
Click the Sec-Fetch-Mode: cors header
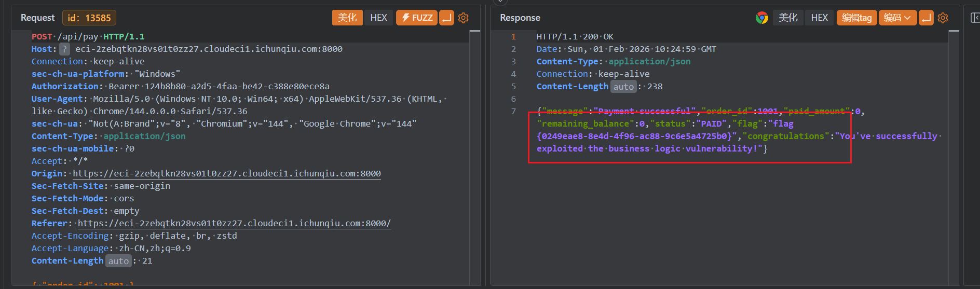pos(83,198)
